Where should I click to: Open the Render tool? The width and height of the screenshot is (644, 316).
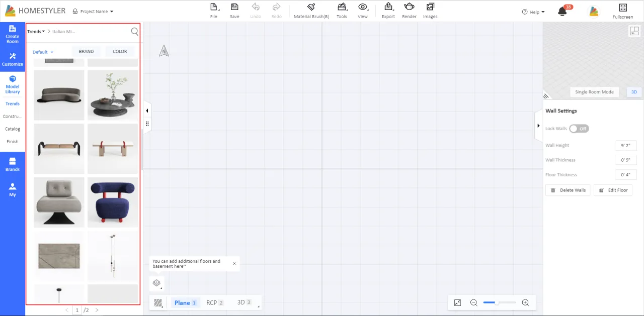point(409,10)
